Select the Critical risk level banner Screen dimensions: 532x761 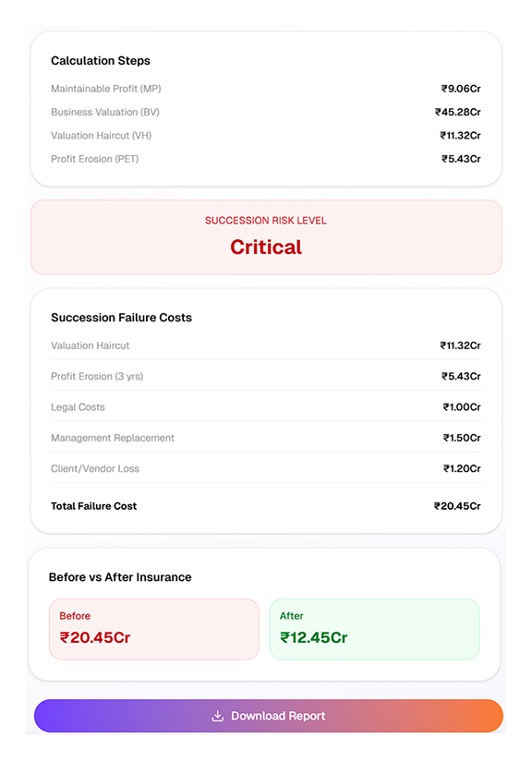coord(266,237)
